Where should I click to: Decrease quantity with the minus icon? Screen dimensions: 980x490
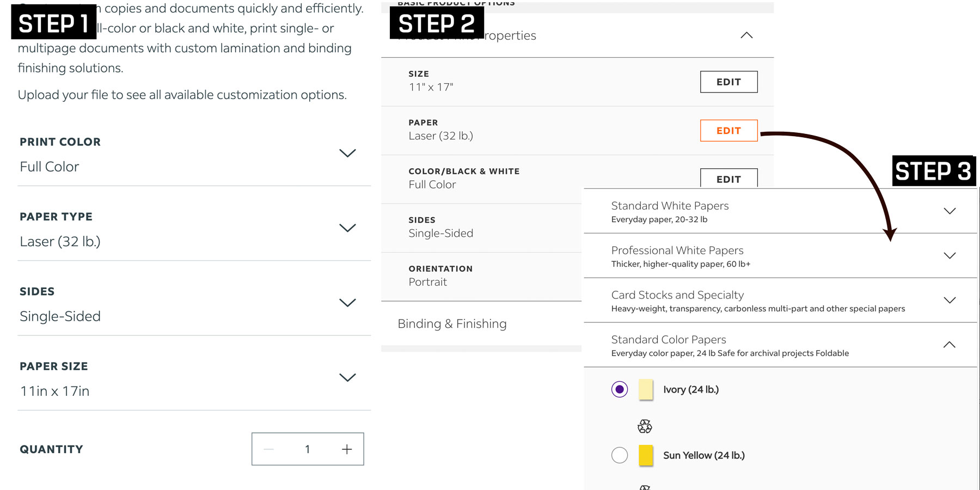(268, 449)
